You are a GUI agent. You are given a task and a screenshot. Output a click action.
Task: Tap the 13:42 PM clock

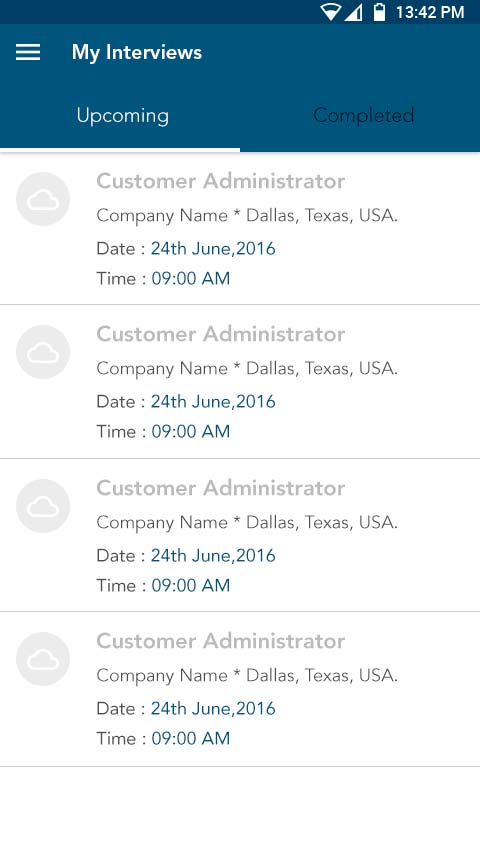coord(430,12)
